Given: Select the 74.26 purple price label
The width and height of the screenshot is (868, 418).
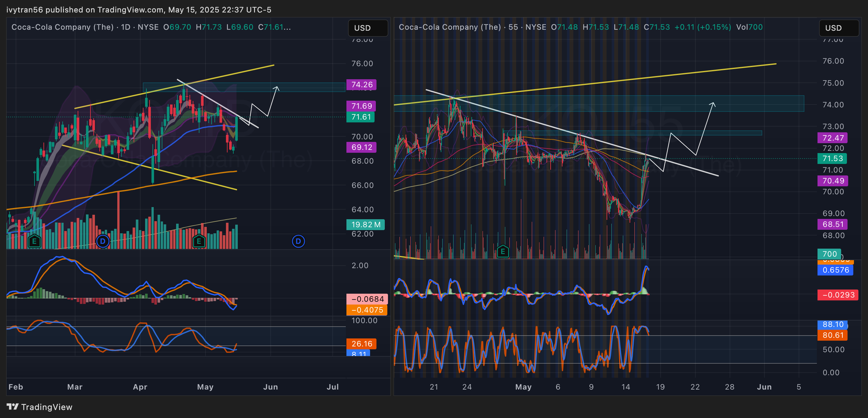Looking at the screenshot, I should click(x=361, y=85).
